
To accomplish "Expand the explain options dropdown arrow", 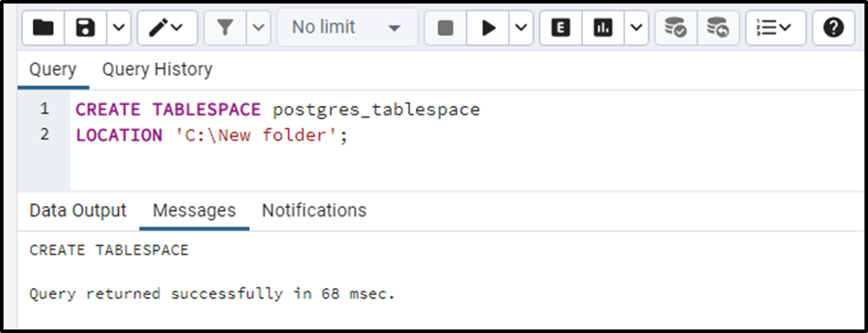I will point(636,27).
